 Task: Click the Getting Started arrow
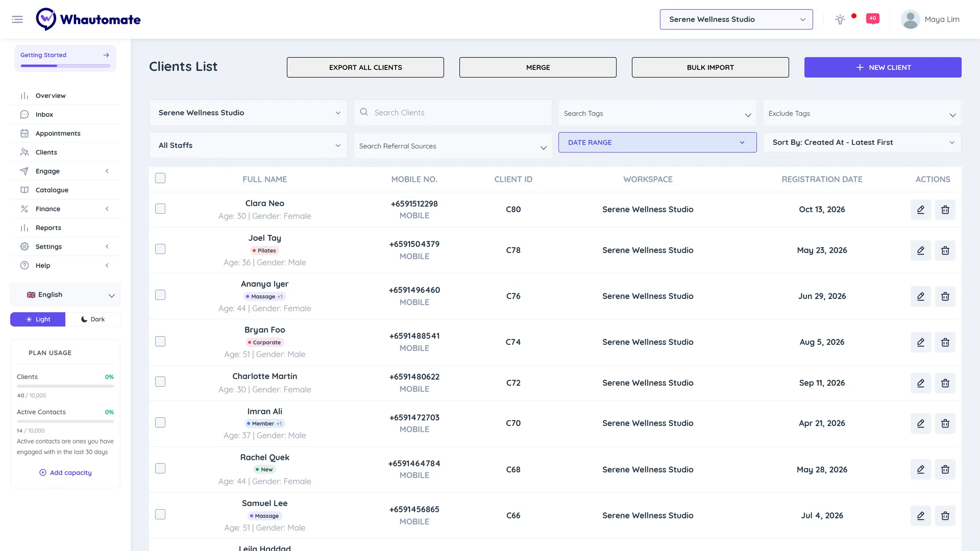(106, 55)
